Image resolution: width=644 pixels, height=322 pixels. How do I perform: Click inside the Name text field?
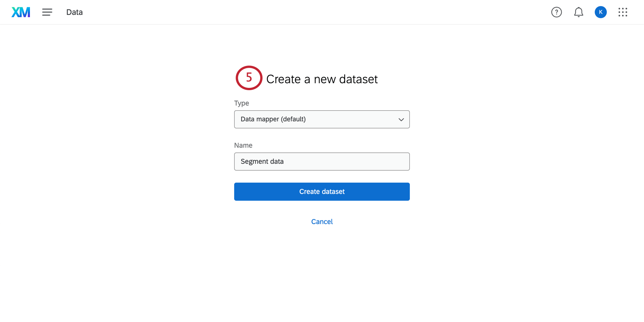(x=322, y=161)
